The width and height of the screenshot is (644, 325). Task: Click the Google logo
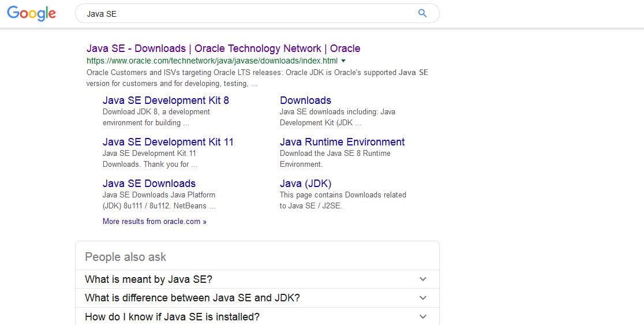[x=31, y=13]
